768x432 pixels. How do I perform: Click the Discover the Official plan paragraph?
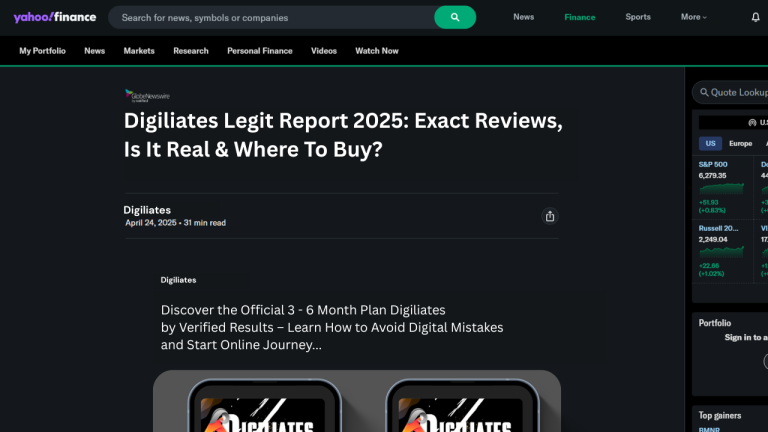pos(332,327)
